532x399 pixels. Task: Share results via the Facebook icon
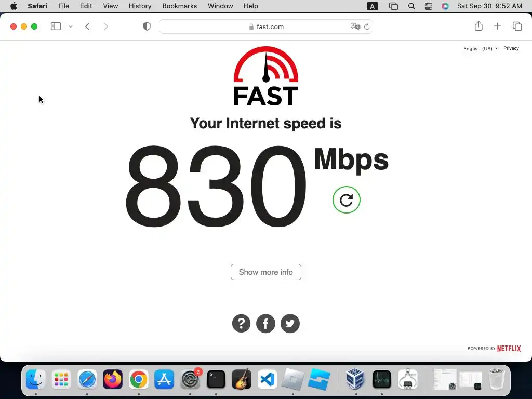point(265,323)
